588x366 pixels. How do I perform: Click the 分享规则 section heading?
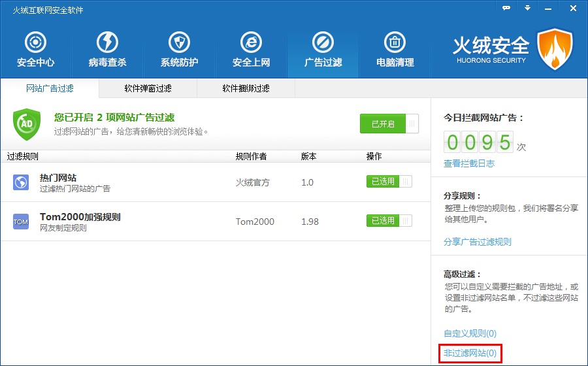463,196
